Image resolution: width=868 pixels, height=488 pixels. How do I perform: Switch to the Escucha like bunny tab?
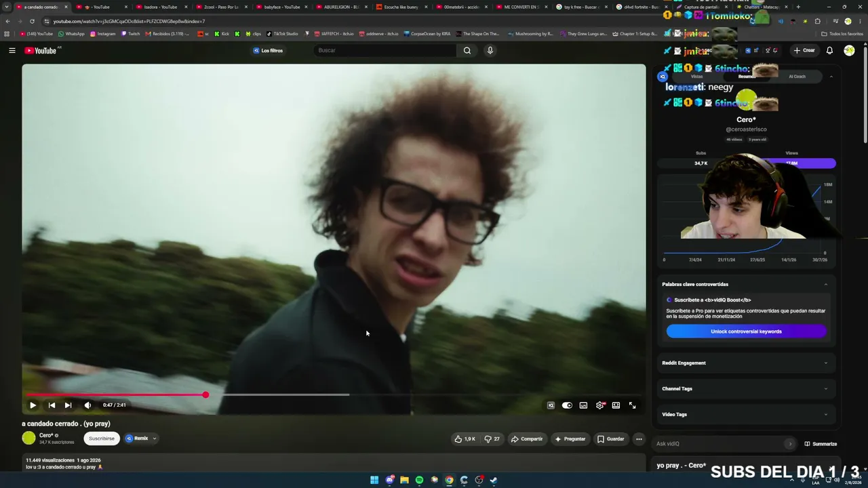(400, 7)
